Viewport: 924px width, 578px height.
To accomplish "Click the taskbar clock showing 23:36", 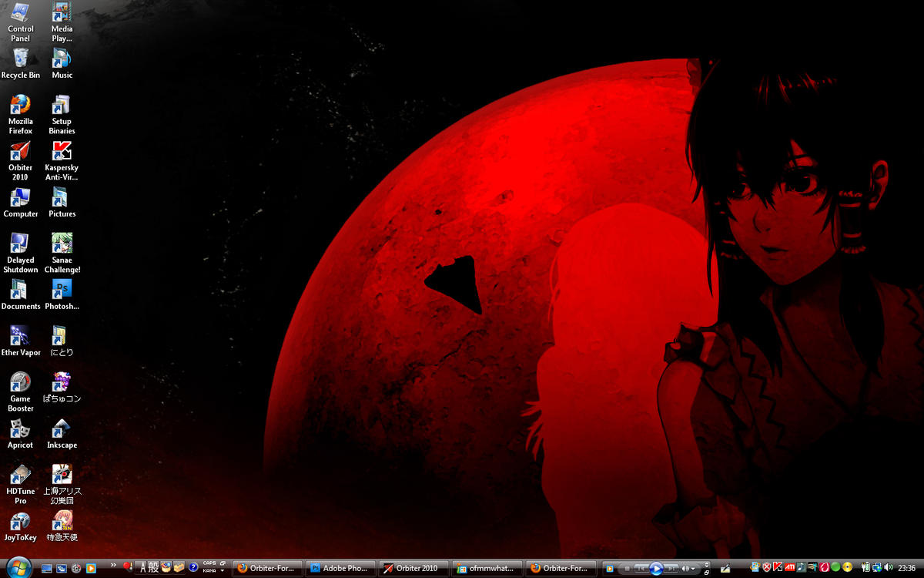I will (906, 568).
